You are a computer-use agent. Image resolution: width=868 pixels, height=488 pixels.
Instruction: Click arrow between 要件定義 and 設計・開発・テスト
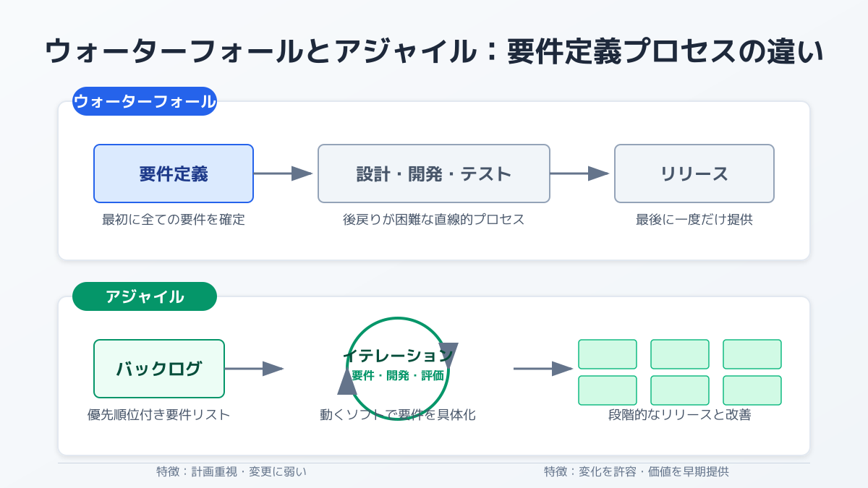pos(282,174)
